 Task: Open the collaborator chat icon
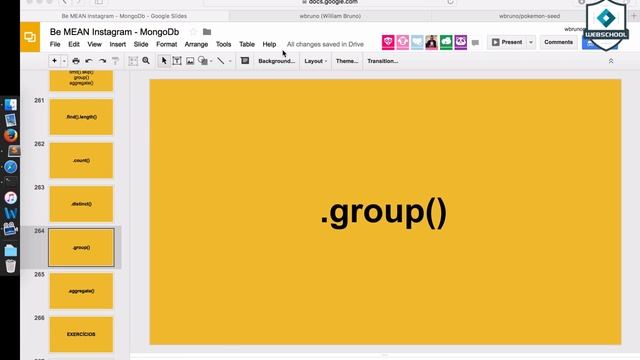(475, 42)
